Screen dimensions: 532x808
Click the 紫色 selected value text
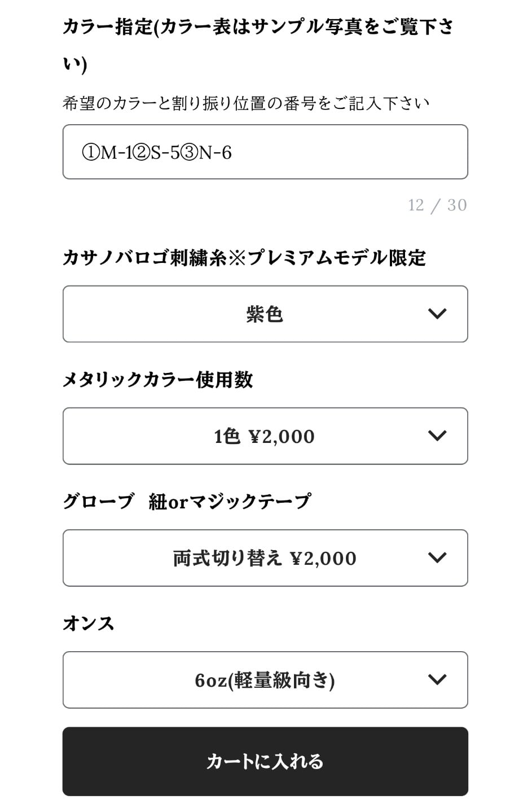pos(265,314)
